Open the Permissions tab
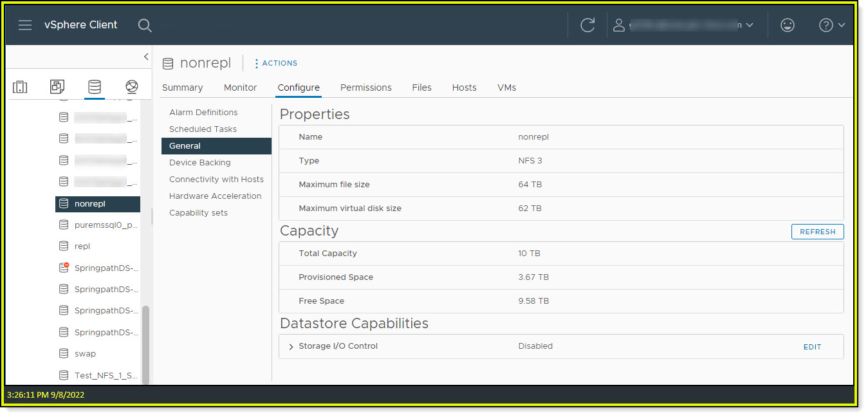 (365, 88)
